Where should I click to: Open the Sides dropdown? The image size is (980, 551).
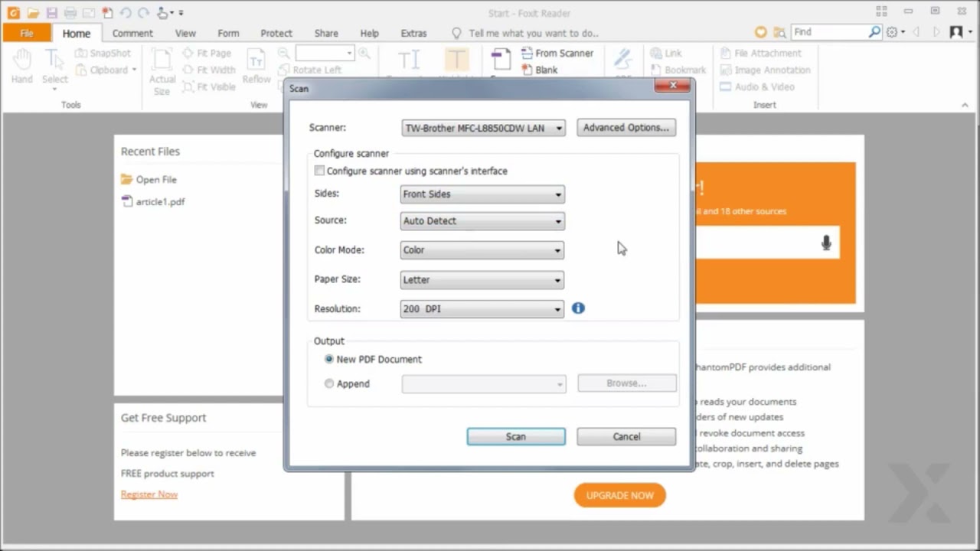point(482,194)
